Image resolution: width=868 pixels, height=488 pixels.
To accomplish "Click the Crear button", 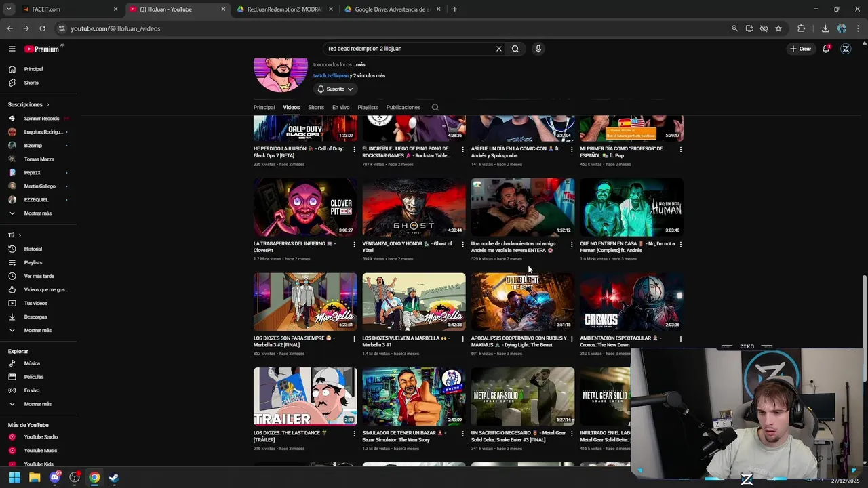I will pyautogui.click(x=801, y=49).
